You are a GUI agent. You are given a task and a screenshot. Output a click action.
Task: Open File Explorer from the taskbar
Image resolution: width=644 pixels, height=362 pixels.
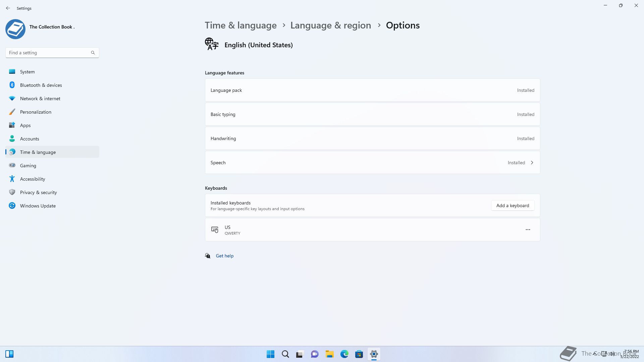[x=329, y=354]
